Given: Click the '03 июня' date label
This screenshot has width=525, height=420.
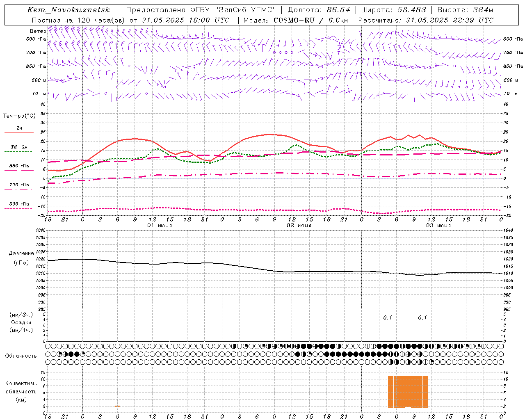Looking at the screenshot, I should pos(438,226).
